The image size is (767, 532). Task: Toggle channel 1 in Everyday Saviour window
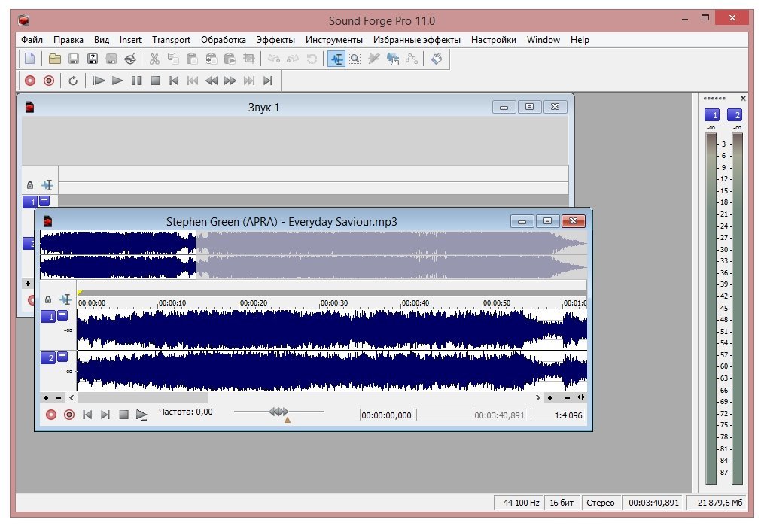click(x=48, y=316)
